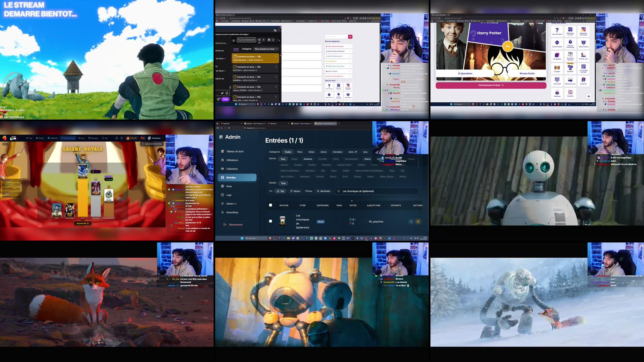Select the Tests Psycho quiz icon
Screen dimensions: 644x362
[x=583, y=44]
